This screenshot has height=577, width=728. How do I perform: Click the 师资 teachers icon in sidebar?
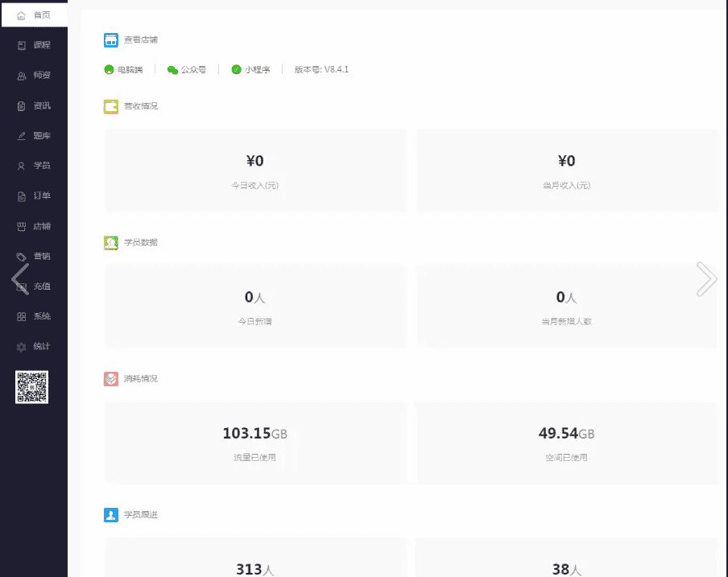pos(22,76)
